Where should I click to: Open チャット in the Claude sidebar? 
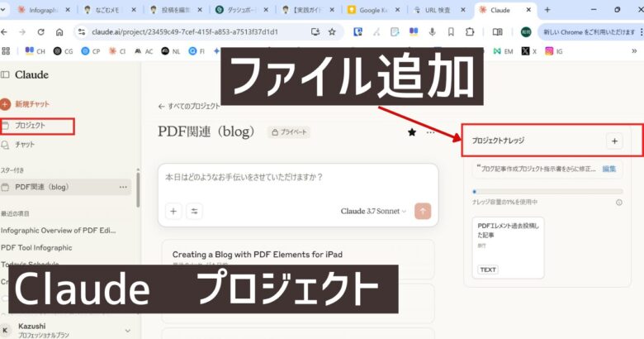click(18, 145)
